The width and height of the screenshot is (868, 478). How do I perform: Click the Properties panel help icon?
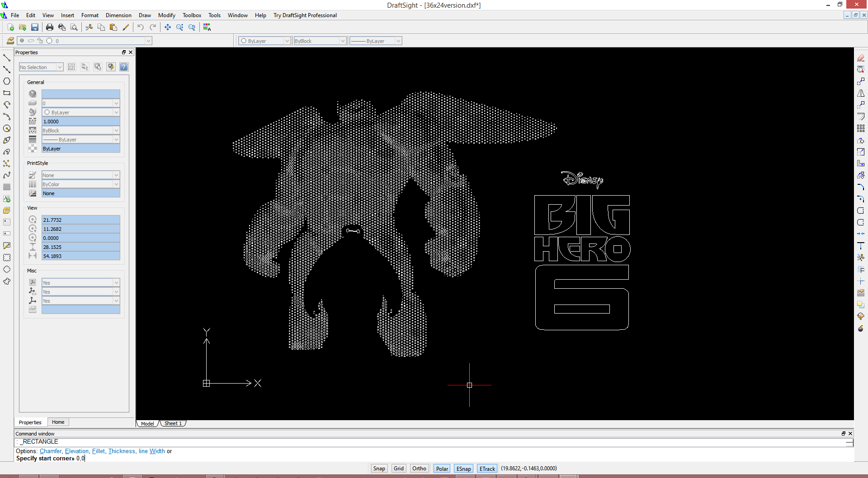click(124, 67)
